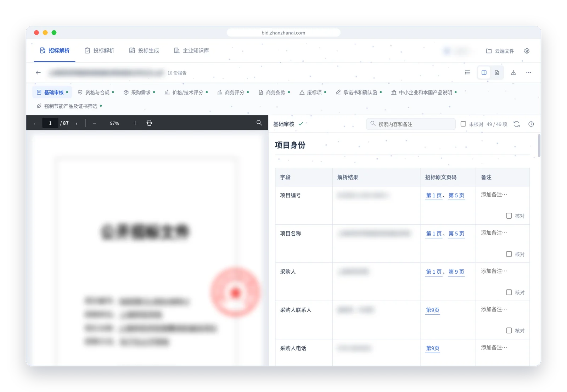The image size is (567, 392).
Task: Open settings gear icon
Action: pos(527,51)
